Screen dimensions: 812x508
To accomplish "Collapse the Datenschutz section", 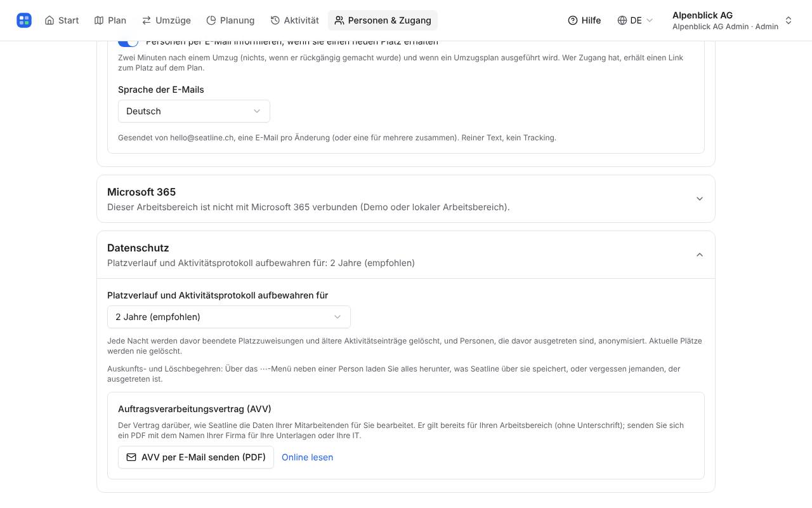I will pyautogui.click(x=406, y=255).
